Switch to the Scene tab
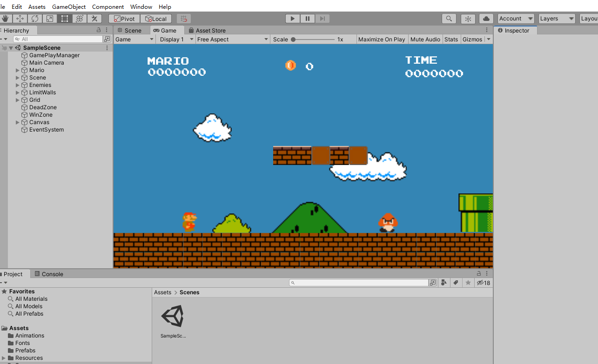Viewport: 598px width, 364px height. tap(129, 30)
